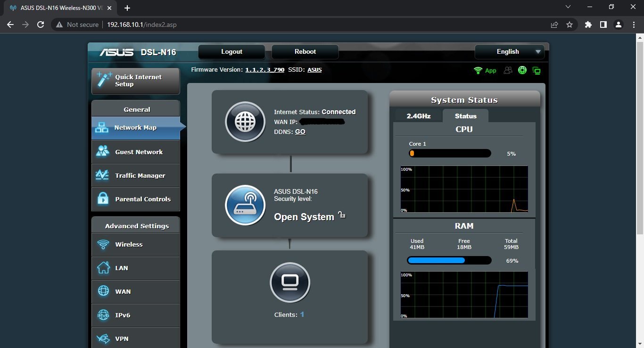Click the Logout button

pyautogui.click(x=231, y=52)
